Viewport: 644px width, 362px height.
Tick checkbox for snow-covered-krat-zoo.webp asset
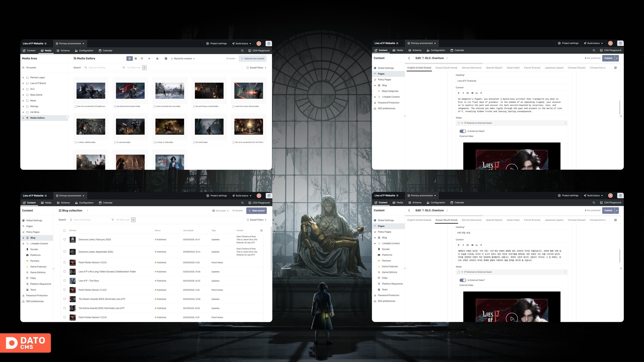(x=154, y=106)
